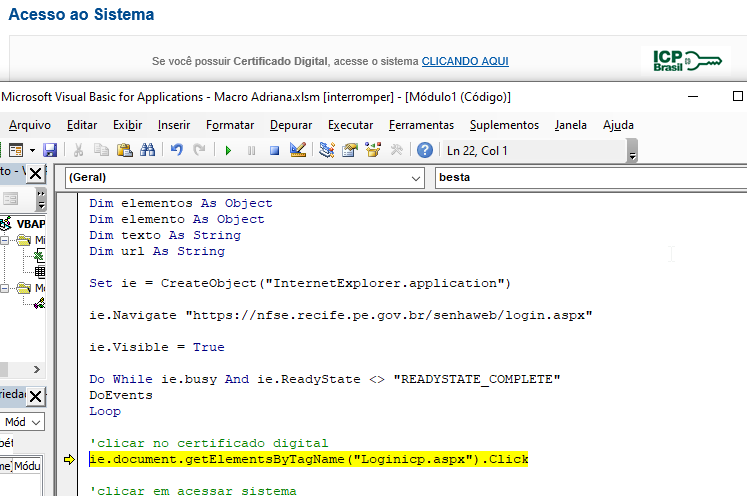747x496 pixels.
Task: Click the Undo arrow icon
Action: 177,151
